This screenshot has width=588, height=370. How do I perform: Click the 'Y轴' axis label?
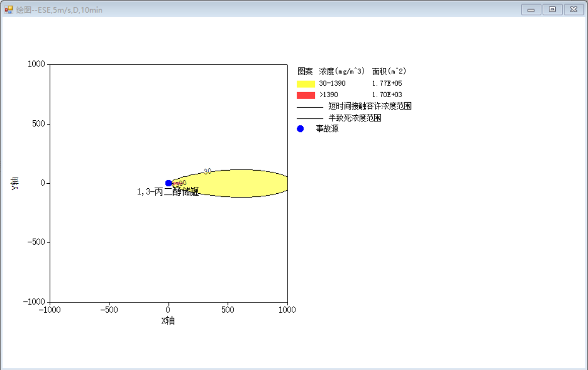(x=15, y=184)
